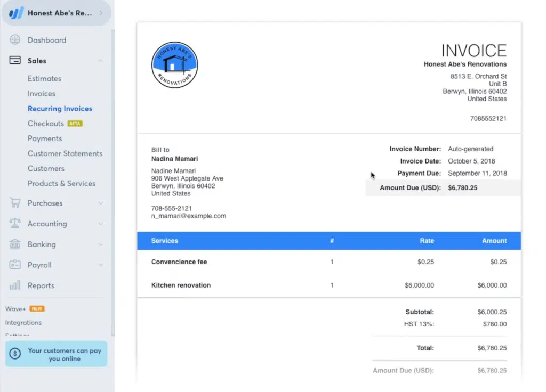Open the Wave+ link
The image size is (546, 392).
coord(15,308)
